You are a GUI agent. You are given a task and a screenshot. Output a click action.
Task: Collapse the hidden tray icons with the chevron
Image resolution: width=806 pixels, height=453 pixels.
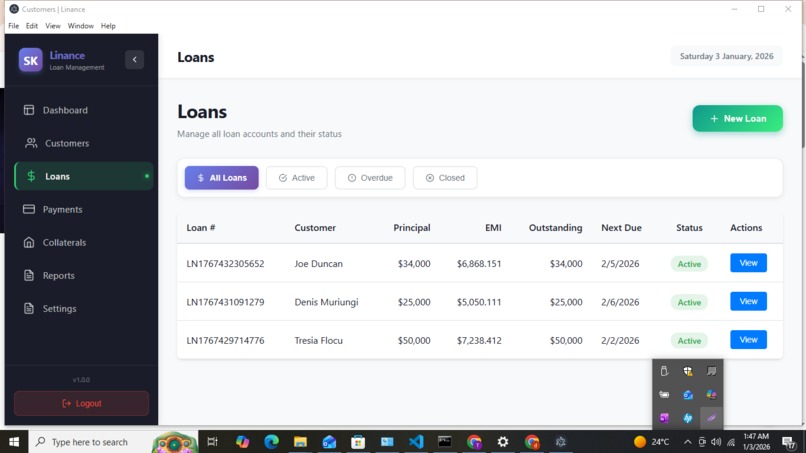(687, 442)
